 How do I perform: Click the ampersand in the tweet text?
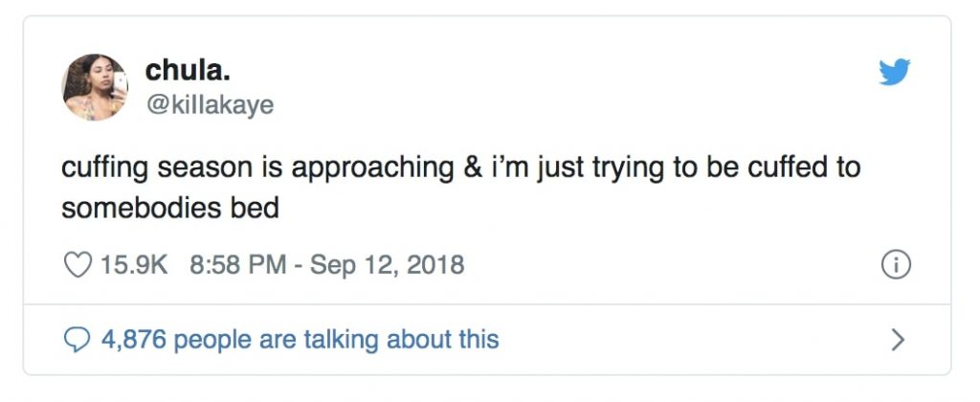[469, 167]
